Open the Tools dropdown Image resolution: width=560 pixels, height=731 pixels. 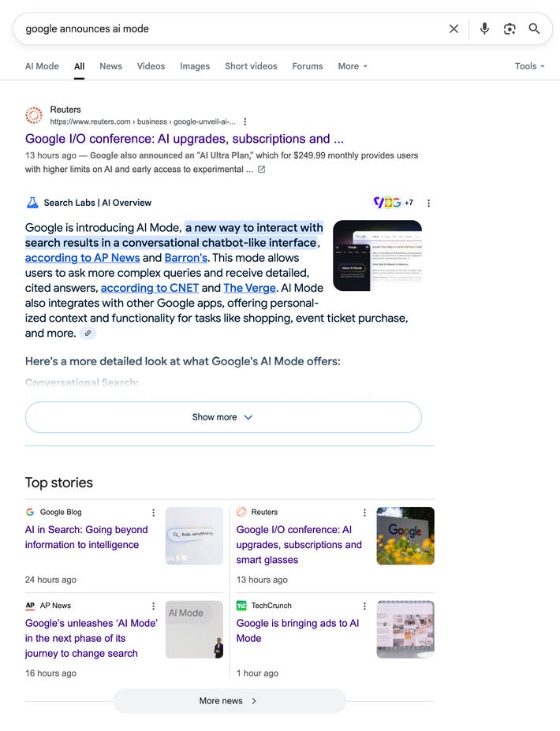pos(529,66)
